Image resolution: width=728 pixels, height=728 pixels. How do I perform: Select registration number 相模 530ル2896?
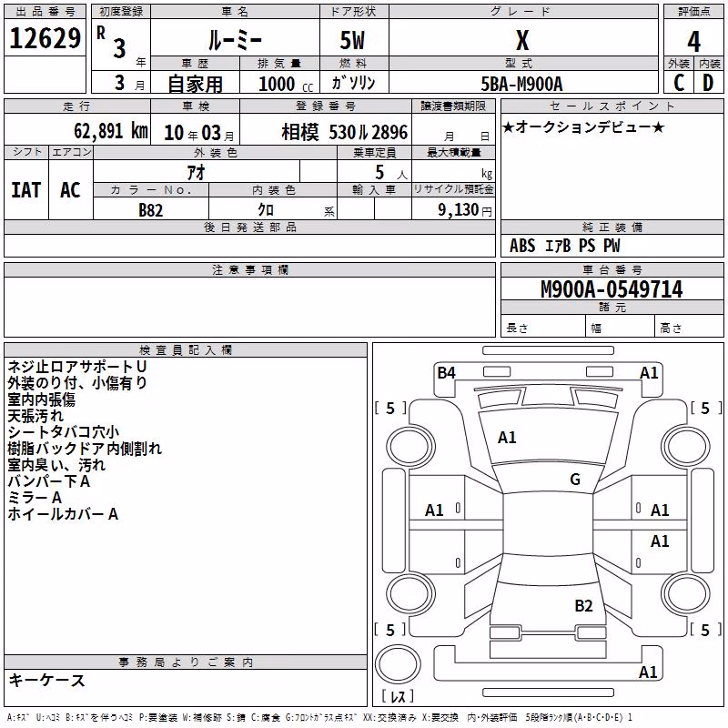tap(345, 132)
